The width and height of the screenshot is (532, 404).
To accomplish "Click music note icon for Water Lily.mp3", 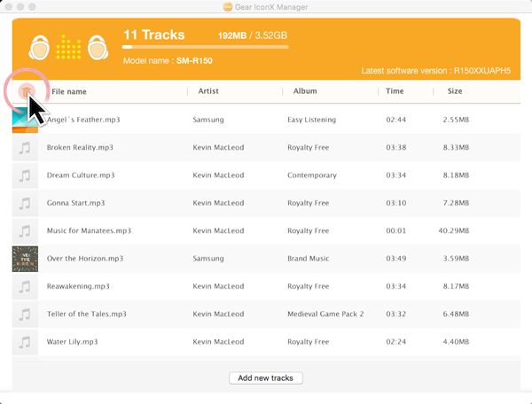I will tap(25, 342).
